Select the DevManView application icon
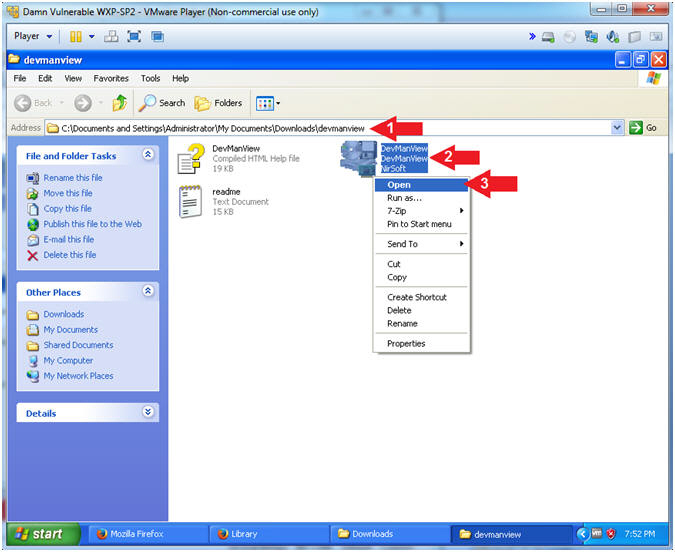675x552 pixels. click(358, 158)
